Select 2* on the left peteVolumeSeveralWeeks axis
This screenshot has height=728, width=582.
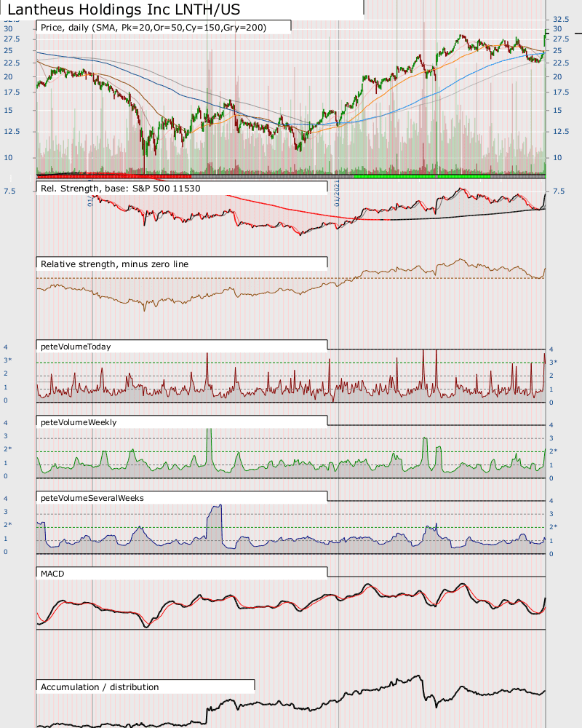click(x=8, y=525)
